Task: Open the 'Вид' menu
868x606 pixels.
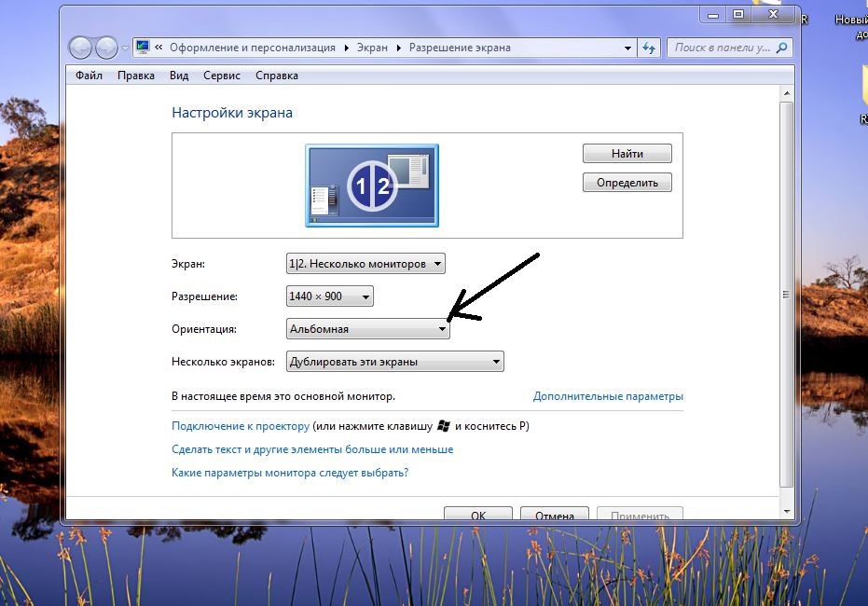Action: [179, 76]
